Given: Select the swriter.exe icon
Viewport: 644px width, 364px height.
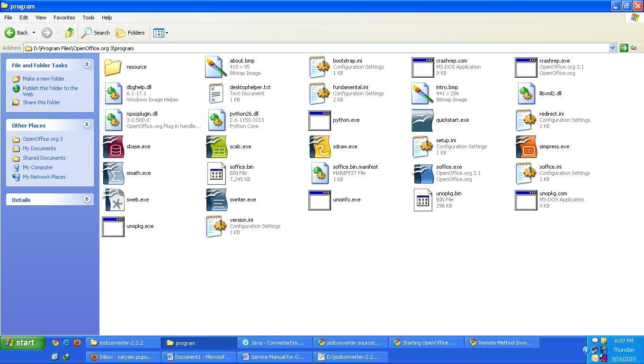Looking at the screenshot, I should pos(216,200).
